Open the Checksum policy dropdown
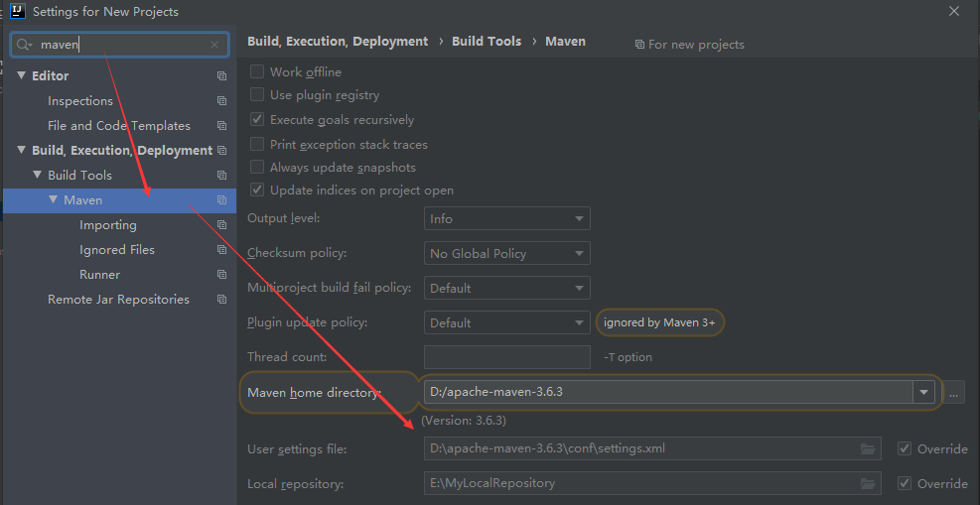This screenshot has width=980, height=505. [x=506, y=253]
